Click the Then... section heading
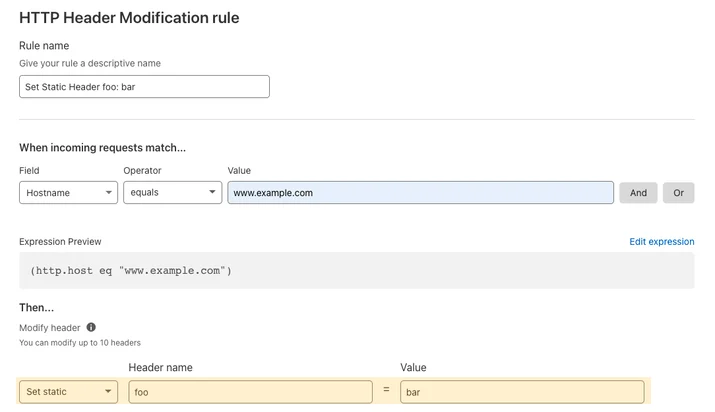 [x=36, y=308]
